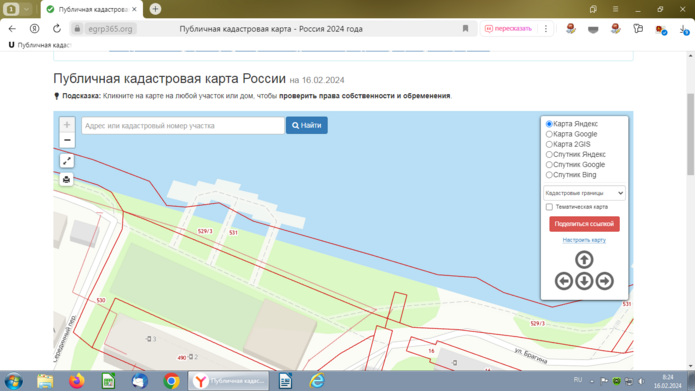This screenshot has width=695, height=391.
Task: Open browser main menu hamburger icon
Action: click(x=615, y=9)
